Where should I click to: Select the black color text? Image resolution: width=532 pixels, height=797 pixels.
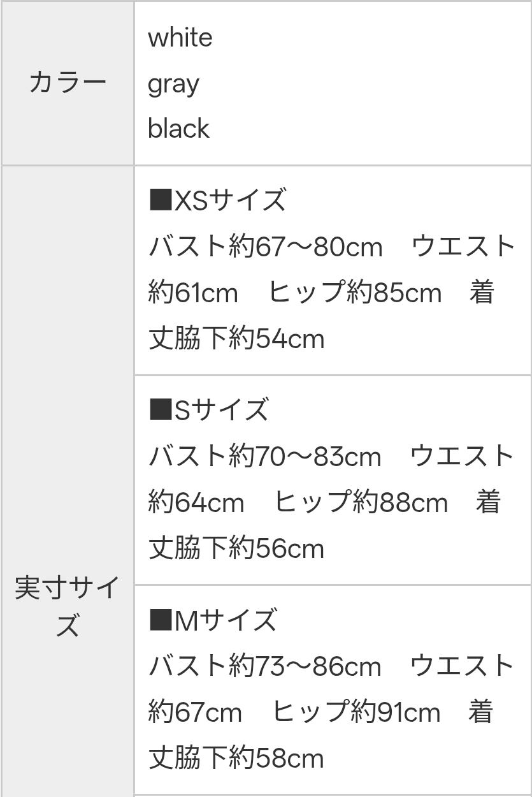pyautogui.click(x=178, y=129)
